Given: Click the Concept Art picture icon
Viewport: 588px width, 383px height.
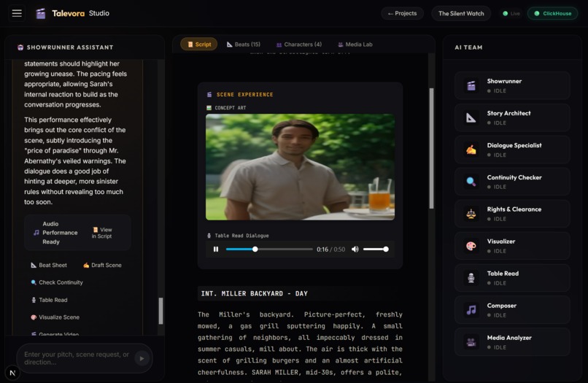Looking at the screenshot, I should 209,108.
